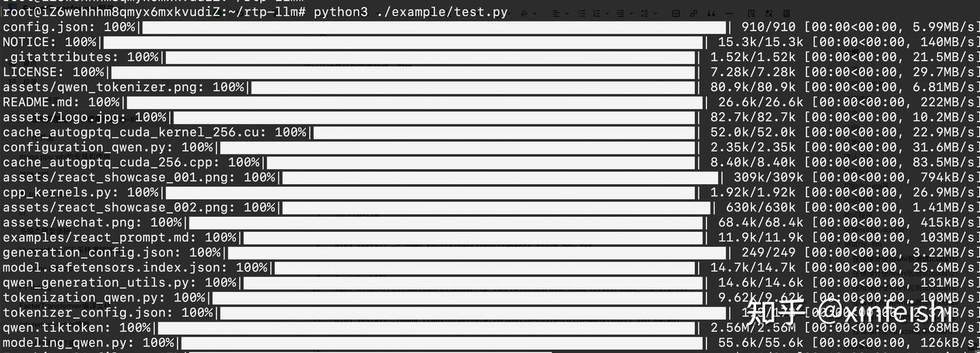
Task: Click the translate icon in toolbar
Action: [x=768, y=13]
